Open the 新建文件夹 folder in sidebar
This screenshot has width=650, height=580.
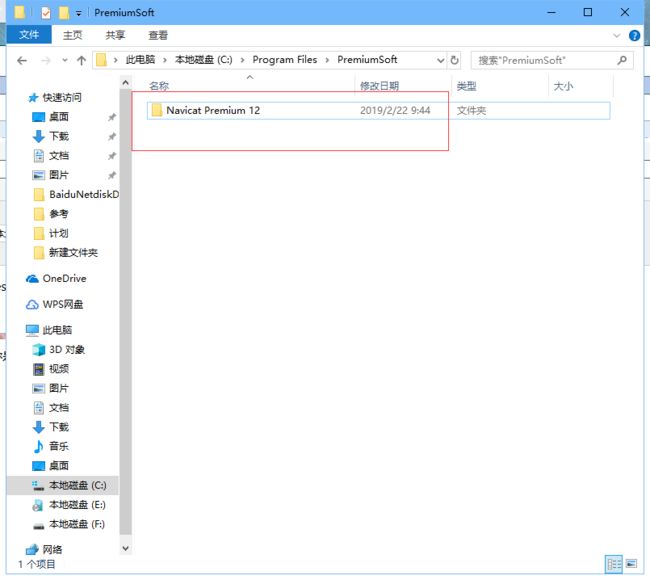[73, 252]
